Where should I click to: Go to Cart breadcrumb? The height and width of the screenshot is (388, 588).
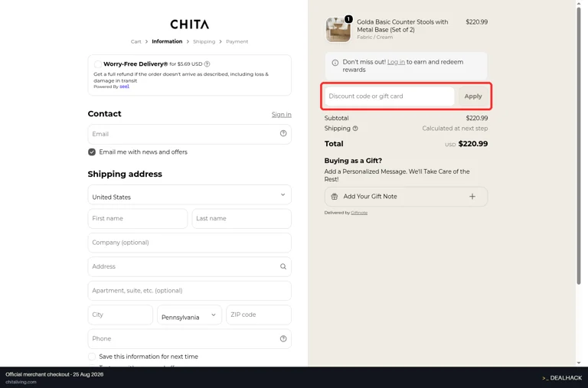pos(136,41)
